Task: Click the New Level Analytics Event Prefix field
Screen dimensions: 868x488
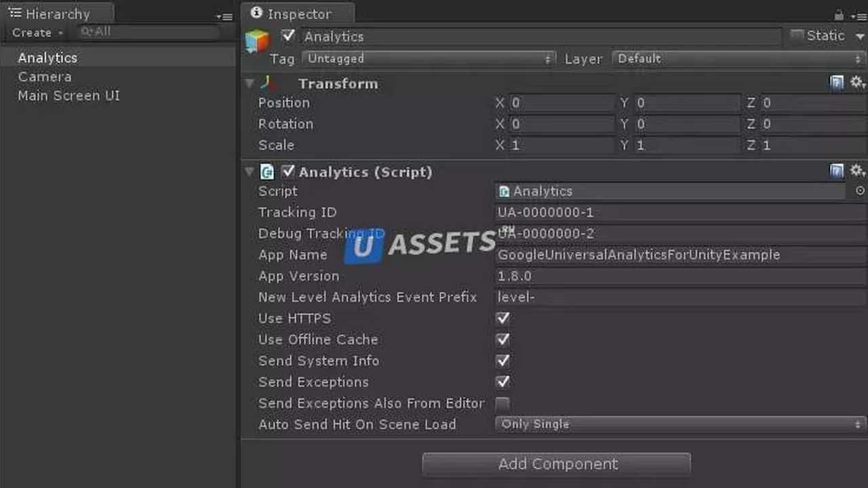Action: pyautogui.click(x=681, y=297)
